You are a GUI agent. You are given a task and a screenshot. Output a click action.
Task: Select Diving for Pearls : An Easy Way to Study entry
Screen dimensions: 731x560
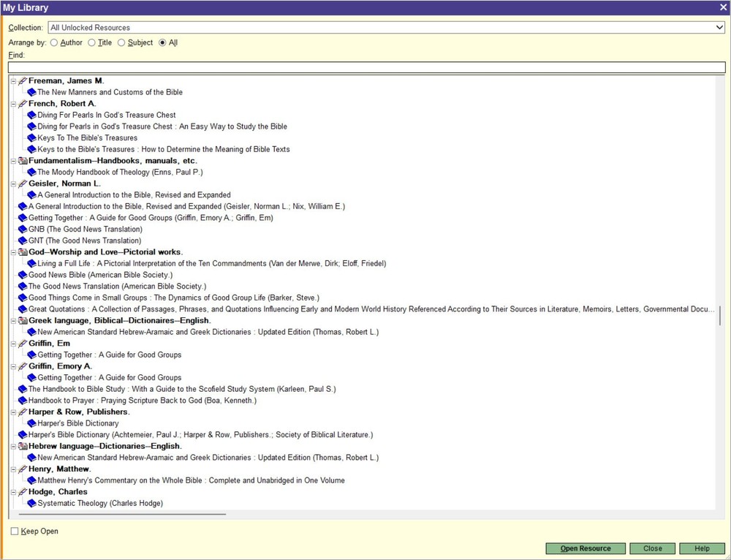162,126
